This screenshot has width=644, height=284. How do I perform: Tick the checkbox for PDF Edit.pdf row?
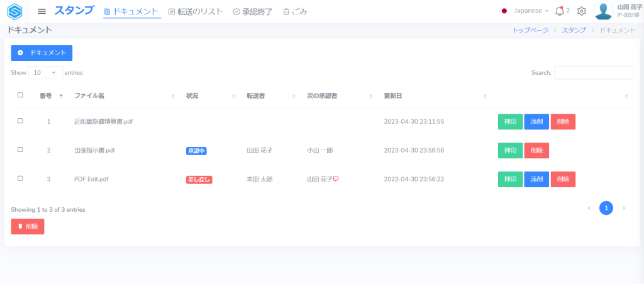coord(20,178)
